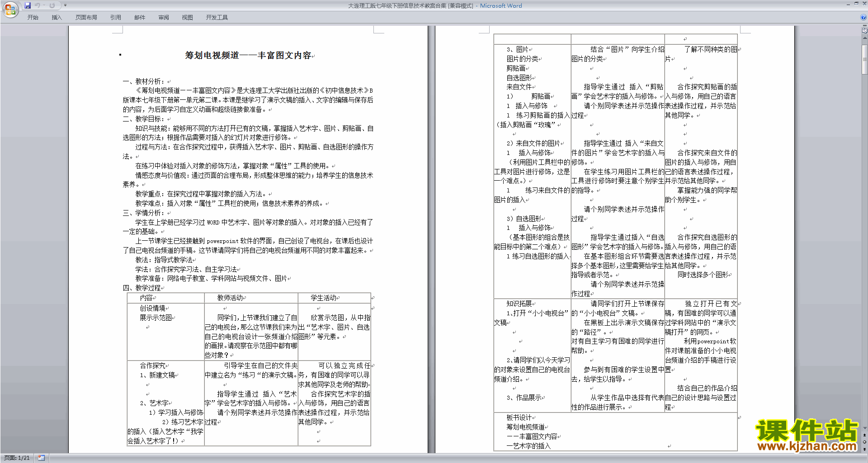Click the heading 四、教学过程
Screen dimensions: 868x463
coord(142,288)
